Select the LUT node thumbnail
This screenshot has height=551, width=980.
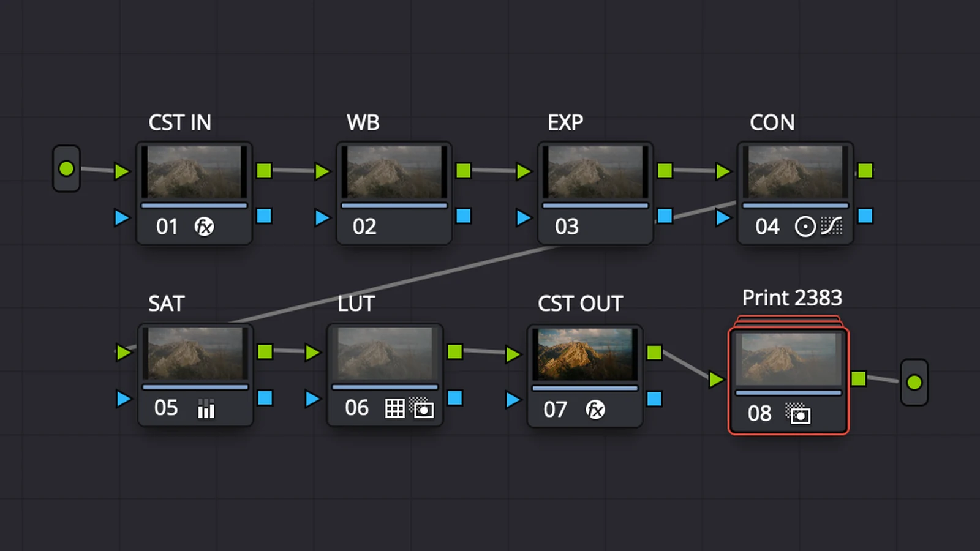click(385, 353)
